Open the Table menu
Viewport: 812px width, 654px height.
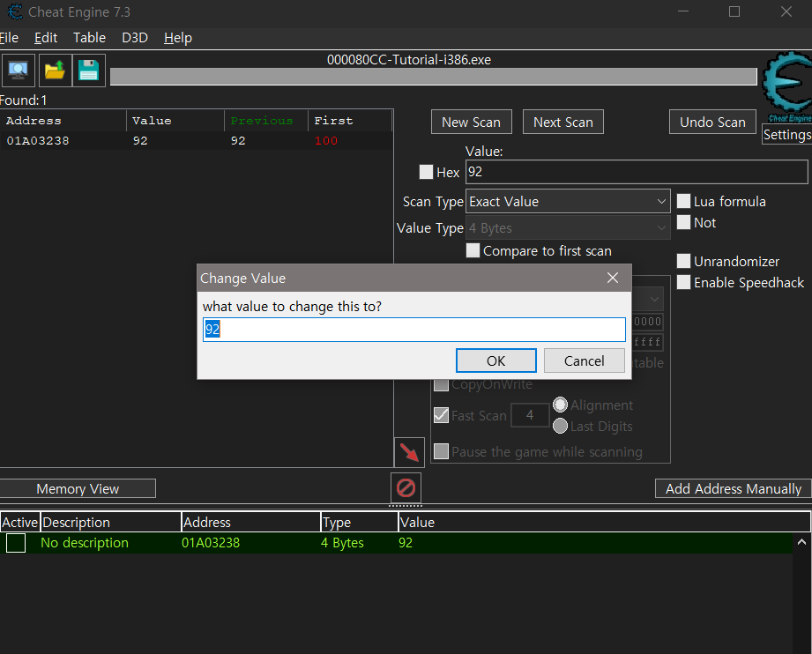pyautogui.click(x=89, y=38)
